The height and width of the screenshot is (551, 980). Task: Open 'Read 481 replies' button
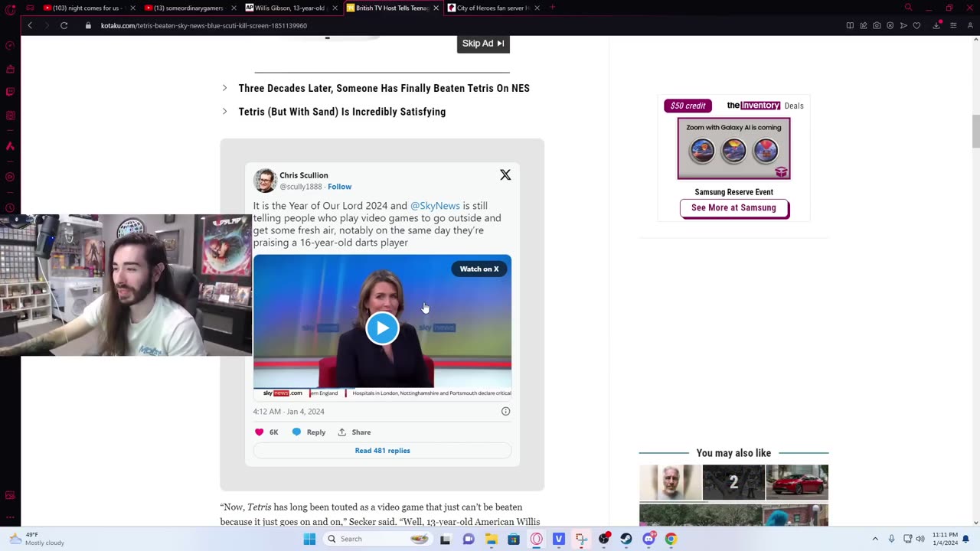[x=382, y=451]
